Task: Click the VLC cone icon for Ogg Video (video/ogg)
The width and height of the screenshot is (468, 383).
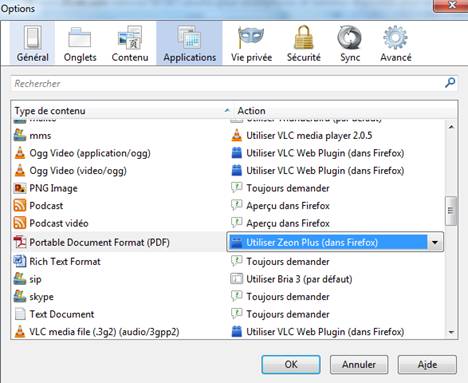Action: tap(20, 171)
